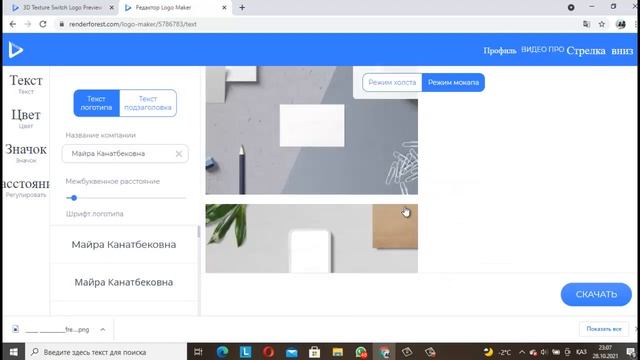Open Task View on the taskbar

point(198,352)
